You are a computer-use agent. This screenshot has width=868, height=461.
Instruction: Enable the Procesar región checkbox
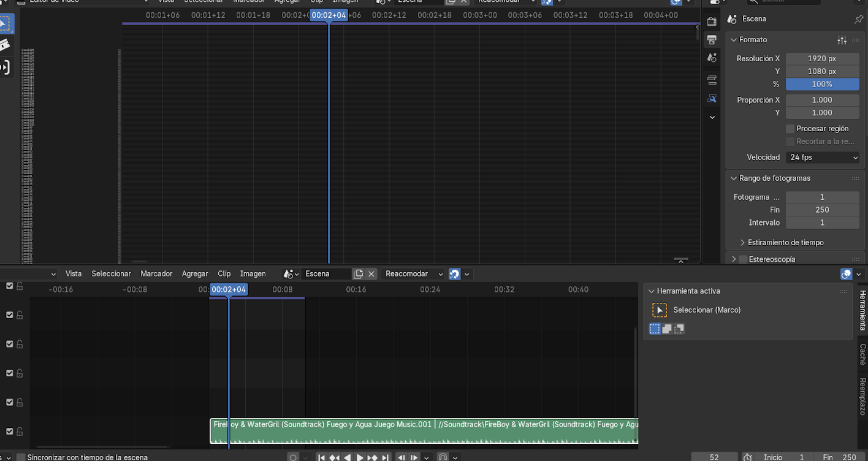(x=790, y=129)
